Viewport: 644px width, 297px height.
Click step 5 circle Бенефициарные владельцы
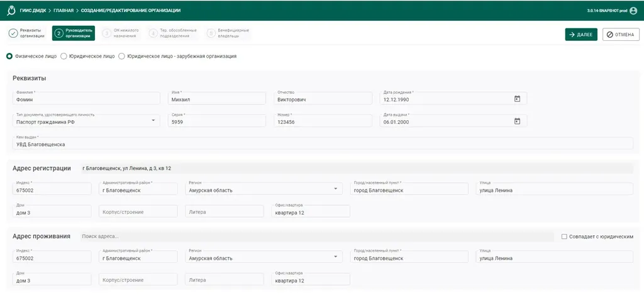click(x=211, y=33)
